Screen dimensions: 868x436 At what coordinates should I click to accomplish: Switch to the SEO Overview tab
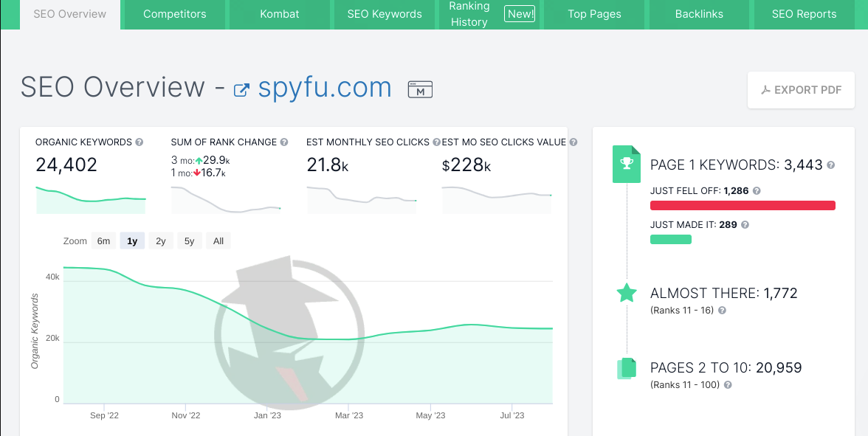coord(69,15)
